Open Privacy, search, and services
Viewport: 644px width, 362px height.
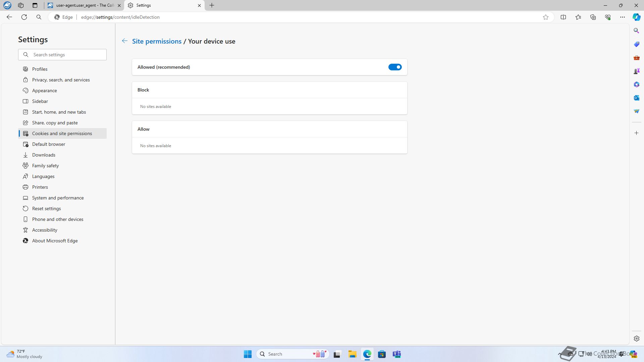[x=62, y=80]
